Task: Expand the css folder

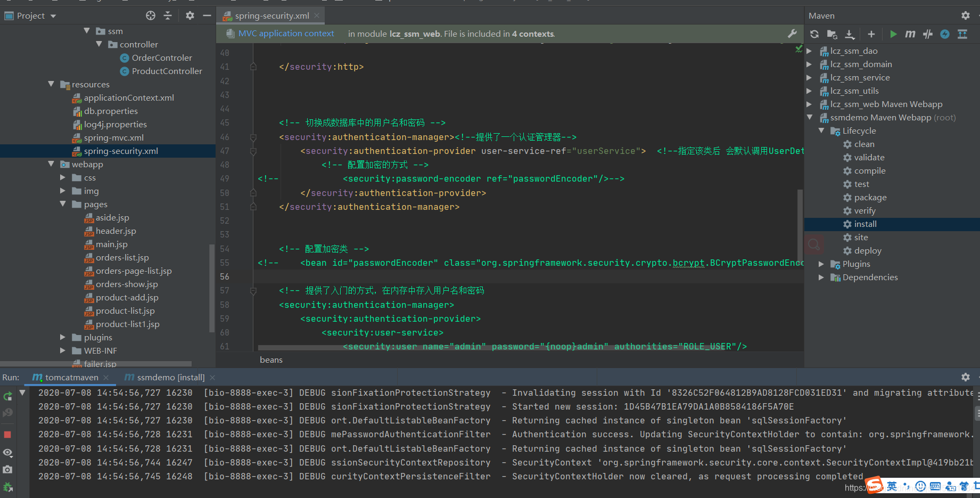Action: (63, 177)
